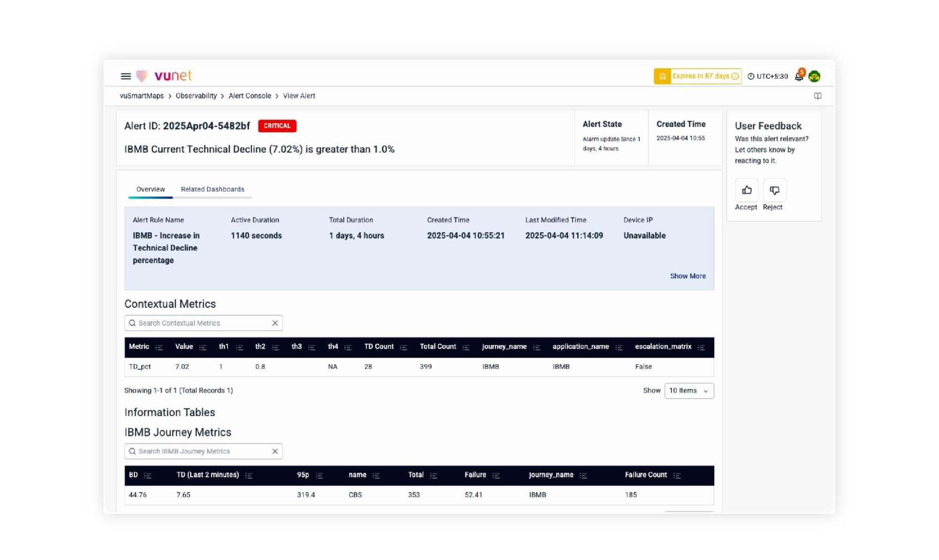Clear the IBMB Journey Metrics search
Image resolution: width=939 pixels, height=560 pixels.
point(275,451)
